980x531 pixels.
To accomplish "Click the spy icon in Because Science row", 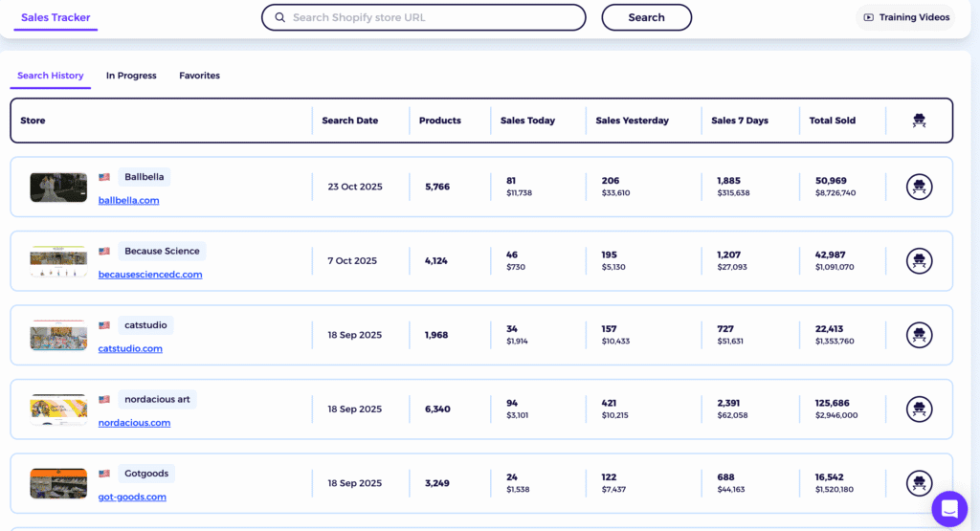I will 919,261.
